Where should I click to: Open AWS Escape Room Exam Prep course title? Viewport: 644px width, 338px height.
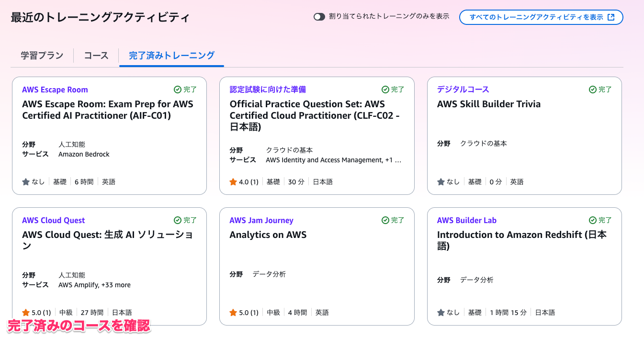[x=108, y=110]
